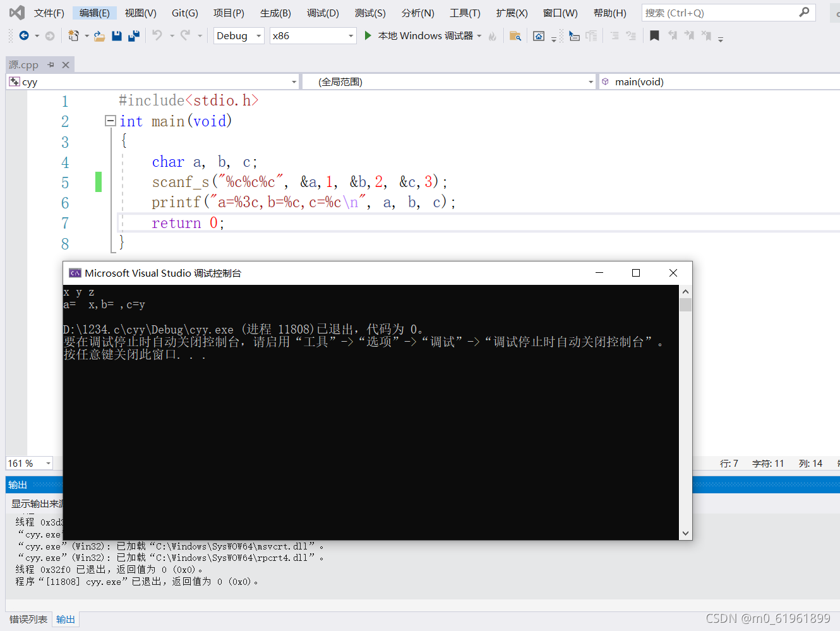Switch to the 错误列表 tab

click(28, 619)
